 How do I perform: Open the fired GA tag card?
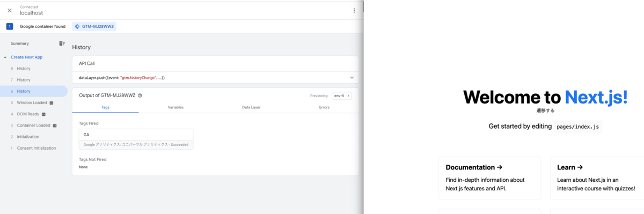click(136, 139)
